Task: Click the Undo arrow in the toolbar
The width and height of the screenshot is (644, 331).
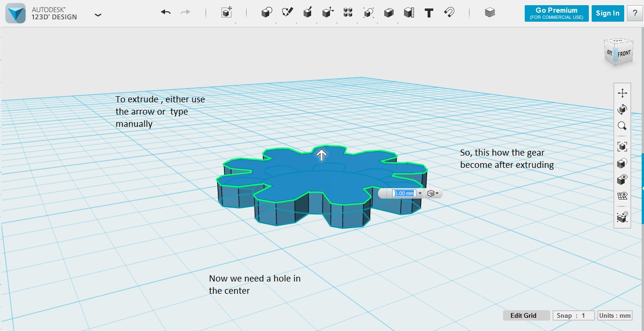Action: [x=165, y=13]
